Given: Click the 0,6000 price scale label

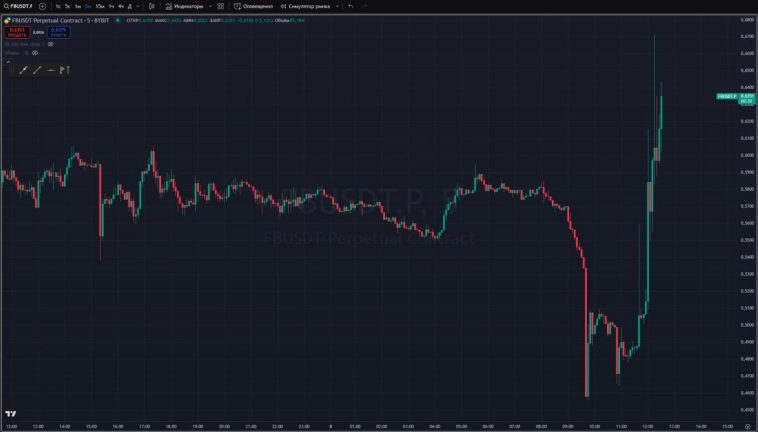Looking at the screenshot, I should pyautogui.click(x=747, y=155).
